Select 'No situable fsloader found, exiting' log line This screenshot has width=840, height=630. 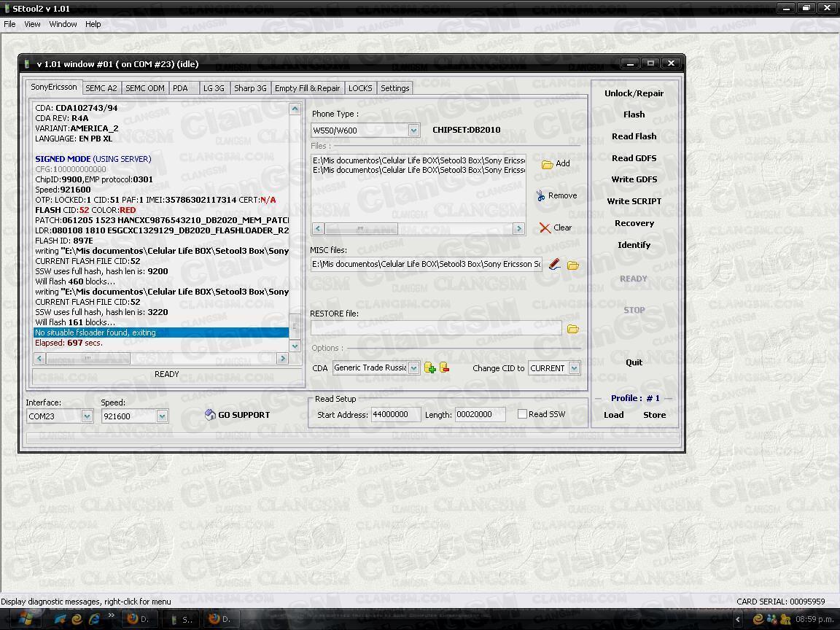pyautogui.click(x=160, y=332)
